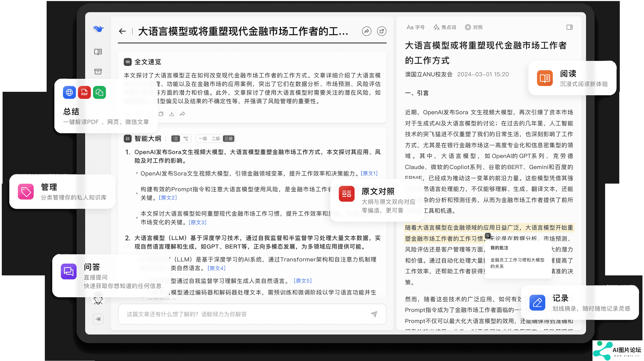Screen dimensions: 644x361
Task: Switch outline to list view
Action: [176, 138]
